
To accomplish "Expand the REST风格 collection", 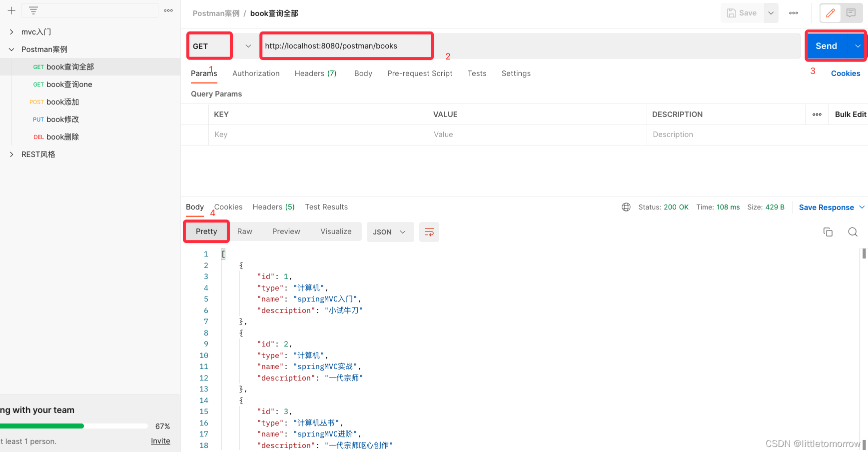I will [11, 154].
